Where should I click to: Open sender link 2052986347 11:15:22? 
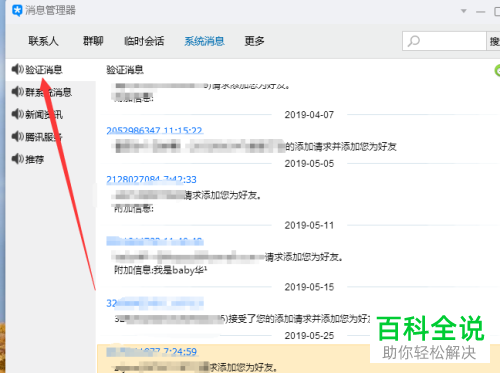point(155,130)
